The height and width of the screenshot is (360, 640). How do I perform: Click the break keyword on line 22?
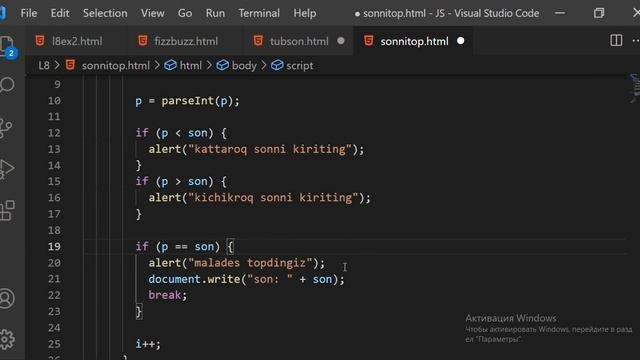click(164, 295)
